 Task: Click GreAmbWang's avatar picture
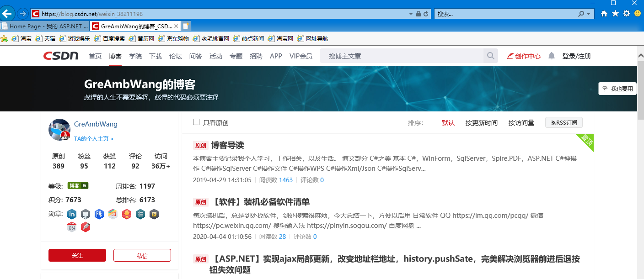click(59, 130)
